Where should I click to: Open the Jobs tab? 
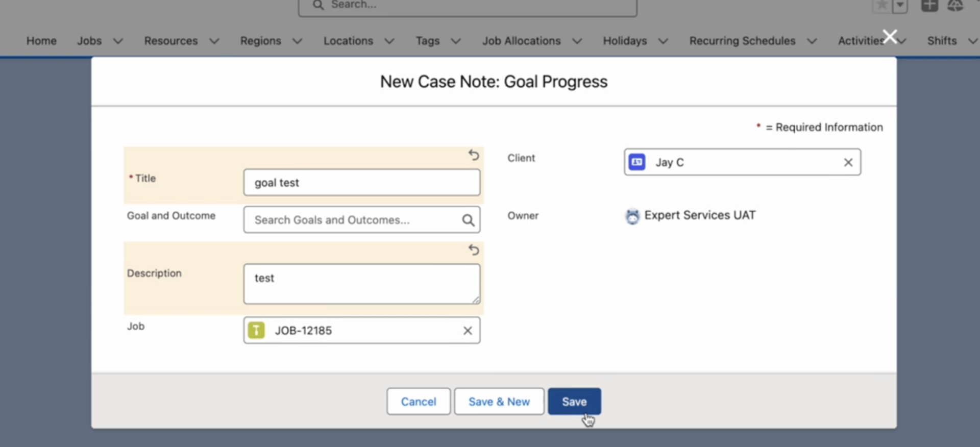pyautogui.click(x=89, y=41)
